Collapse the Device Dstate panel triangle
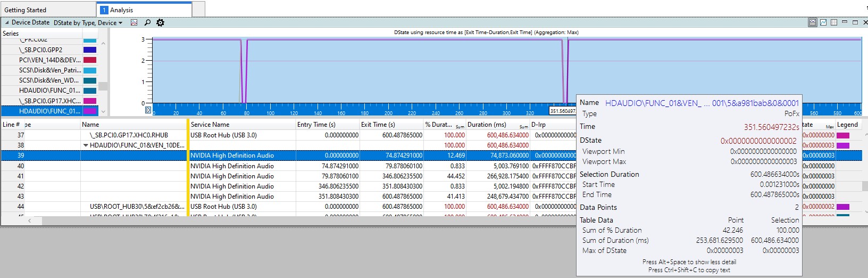Screen dimensions: 868x278 click(7, 22)
